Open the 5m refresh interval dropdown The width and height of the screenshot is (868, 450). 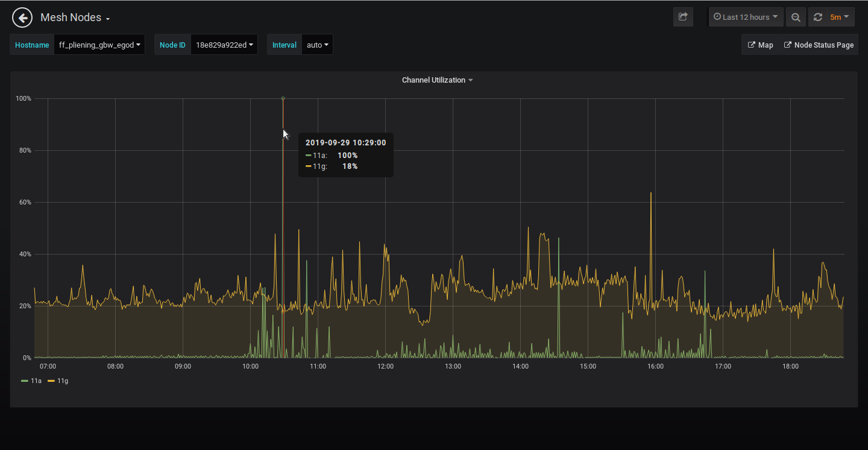click(840, 17)
